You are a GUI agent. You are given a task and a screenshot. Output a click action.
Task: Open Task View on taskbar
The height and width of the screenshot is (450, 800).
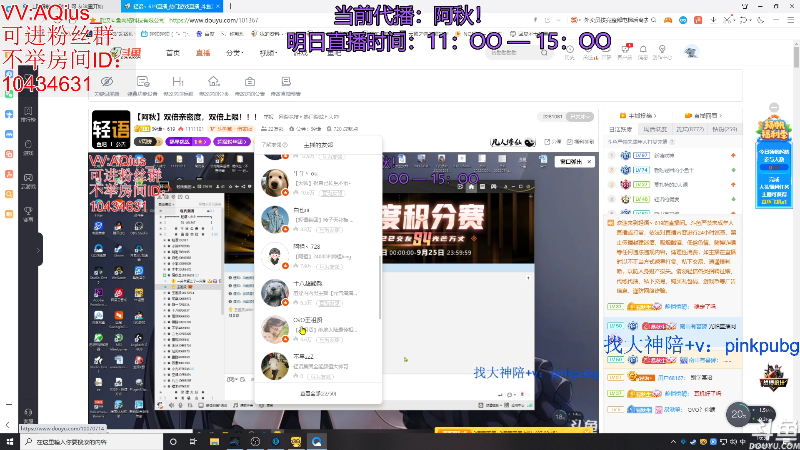tap(193, 441)
